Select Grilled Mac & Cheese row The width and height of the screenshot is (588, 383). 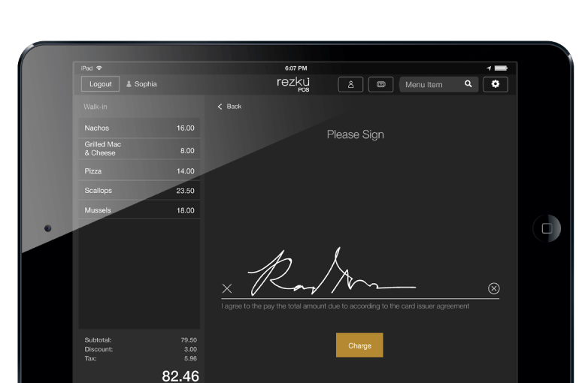pos(139,149)
